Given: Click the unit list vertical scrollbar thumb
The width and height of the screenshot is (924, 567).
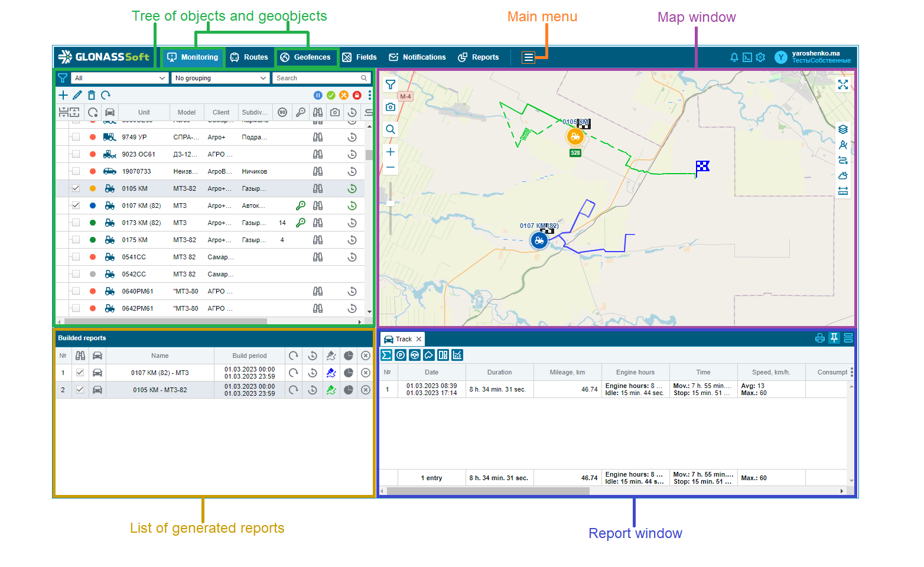Looking at the screenshot, I should point(369,155).
